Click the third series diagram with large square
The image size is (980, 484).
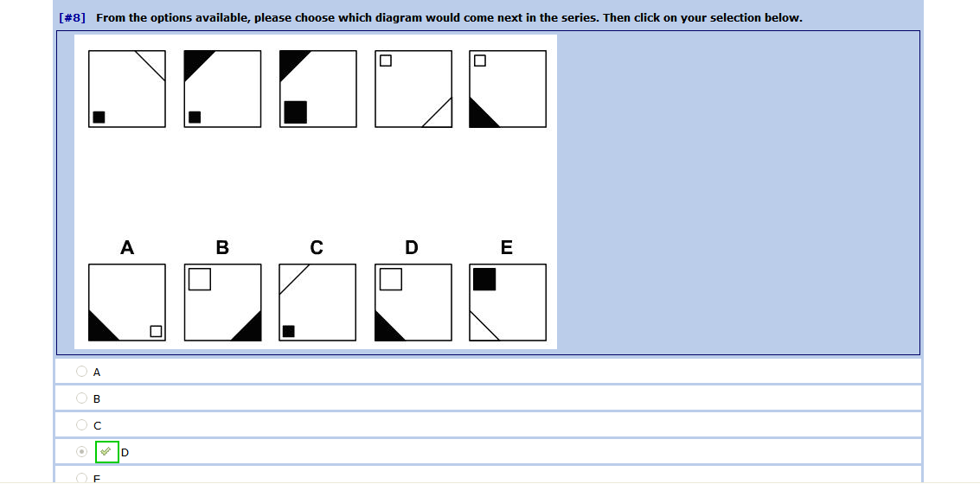(x=318, y=89)
